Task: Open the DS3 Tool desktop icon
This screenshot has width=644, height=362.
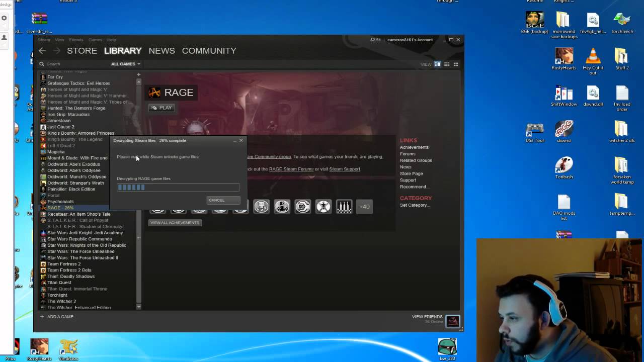Action: [534, 132]
